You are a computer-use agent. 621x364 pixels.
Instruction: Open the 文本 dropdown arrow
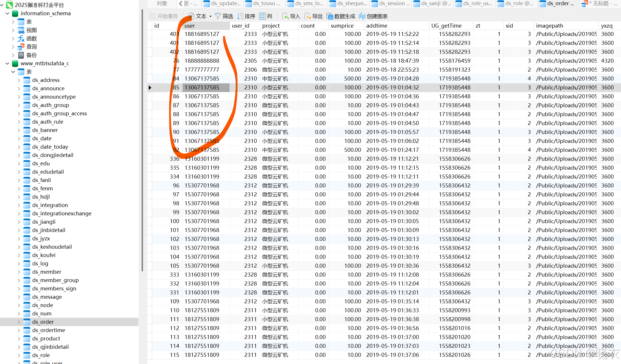(x=210, y=16)
